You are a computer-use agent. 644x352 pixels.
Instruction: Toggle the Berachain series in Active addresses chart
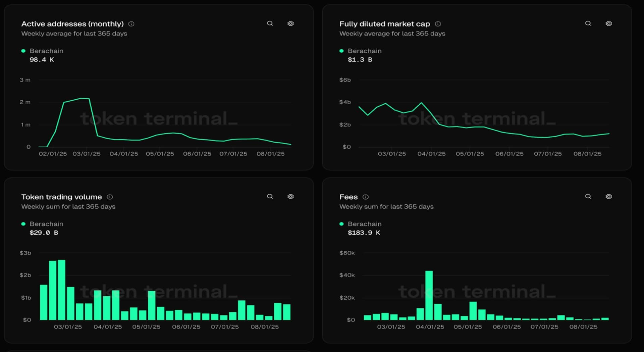(x=46, y=51)
